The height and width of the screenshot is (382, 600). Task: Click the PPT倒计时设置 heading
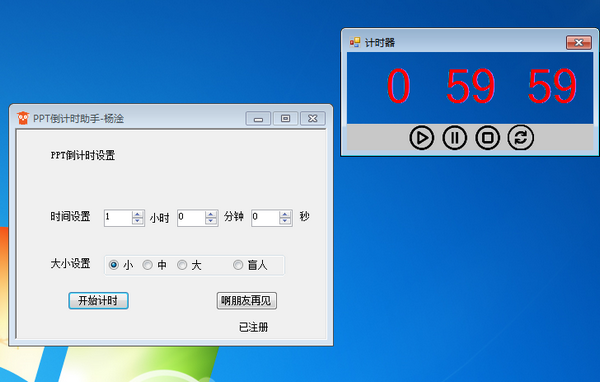83,155
